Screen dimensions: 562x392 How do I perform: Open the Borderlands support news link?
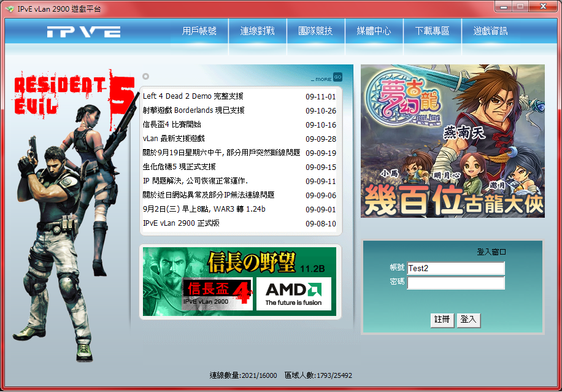pyautogui.click(x=194, y=110)
